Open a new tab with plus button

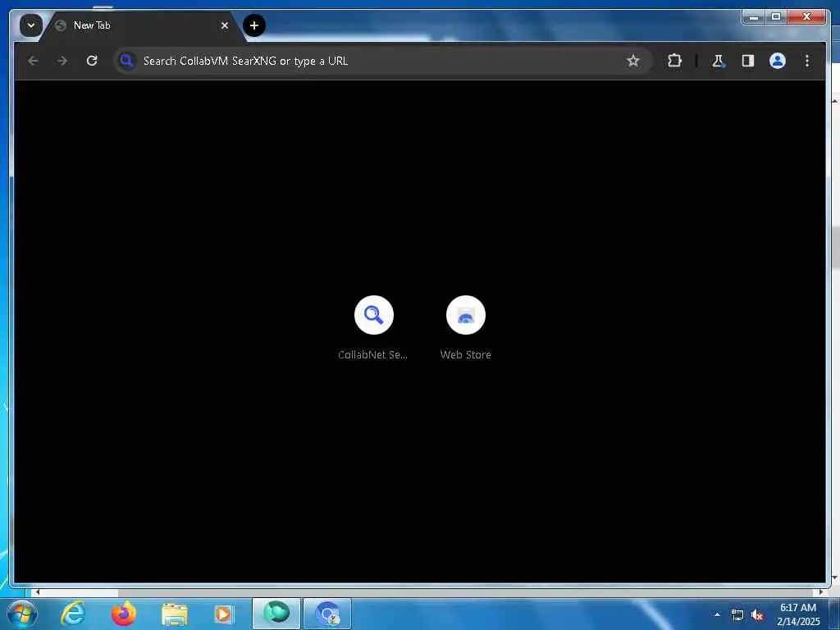pyautogui.click(x=254, y=25)
